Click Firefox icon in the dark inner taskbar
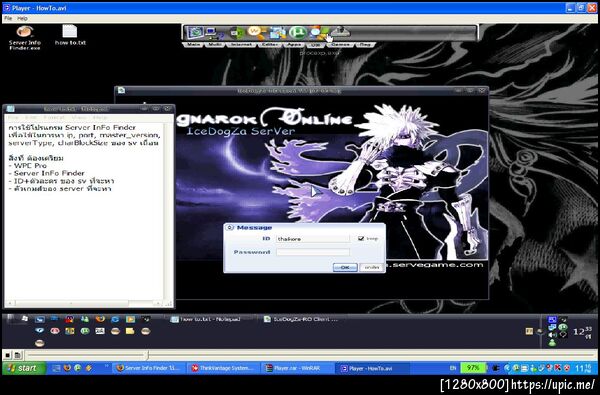600x395 pixels. pyautogui.click(x=100, y=319)
